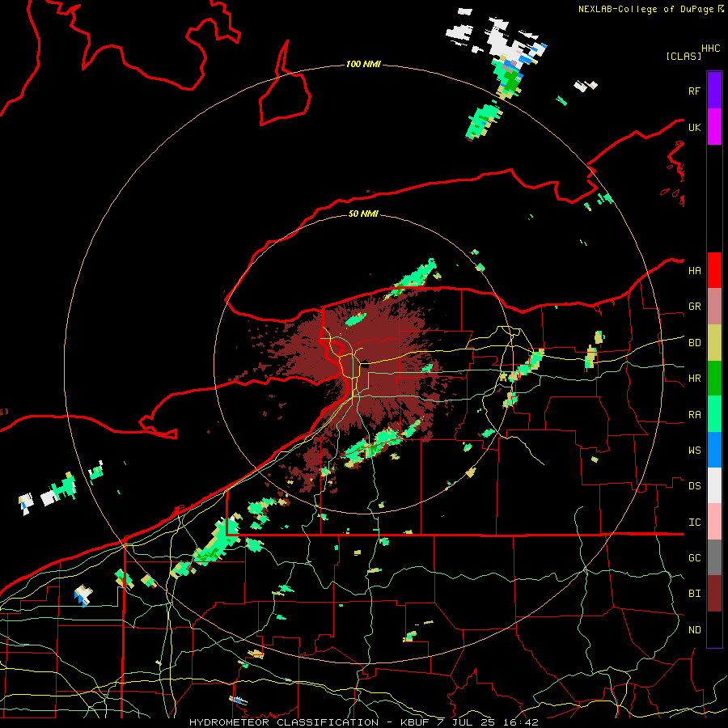Click the RF purple legend swatch

[x=714, y=91]
